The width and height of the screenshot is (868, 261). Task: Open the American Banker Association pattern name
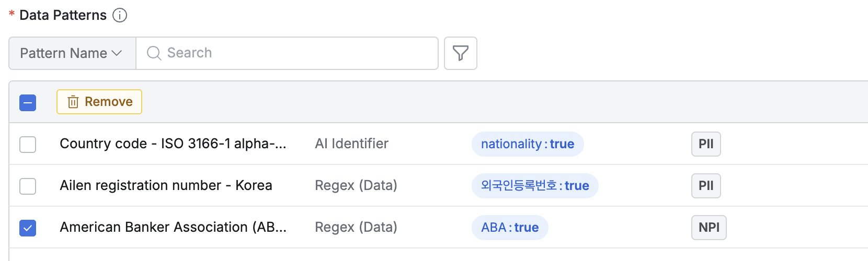coord(173,227)
